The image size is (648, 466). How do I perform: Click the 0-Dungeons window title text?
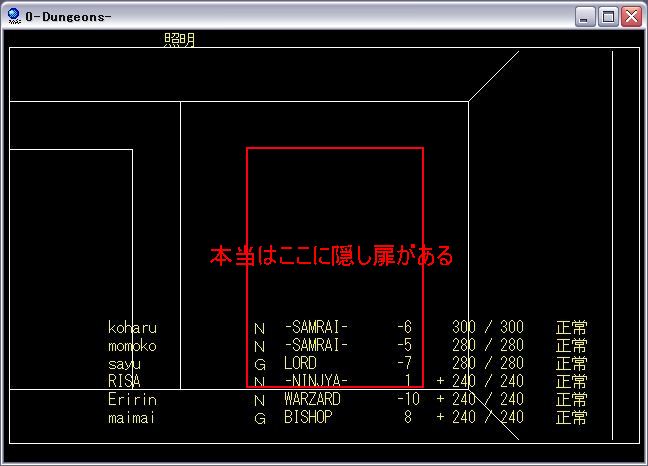tap(68, 17)
